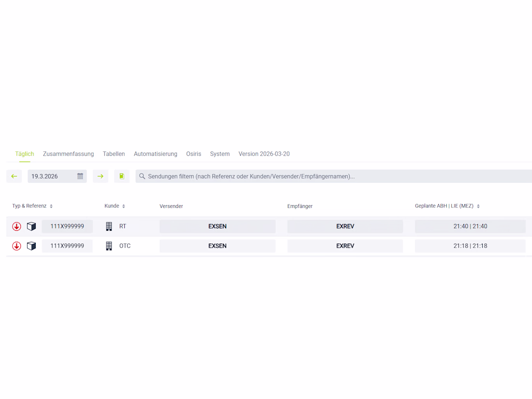Click building icon next to RT

(109, 226)
